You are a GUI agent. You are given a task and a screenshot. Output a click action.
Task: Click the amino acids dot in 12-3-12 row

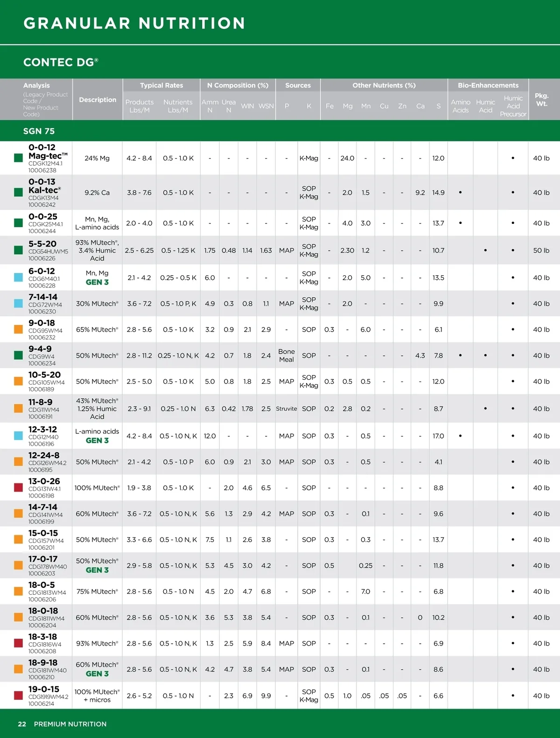pyautogui.click(x=460, y=436)
